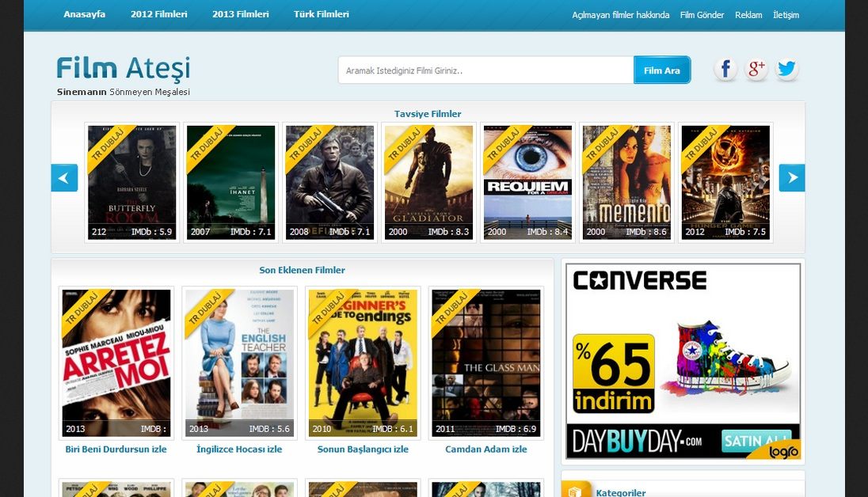Open Beginner's Guide to Endings poster
The image size is (868, 497).
[364, 363]
